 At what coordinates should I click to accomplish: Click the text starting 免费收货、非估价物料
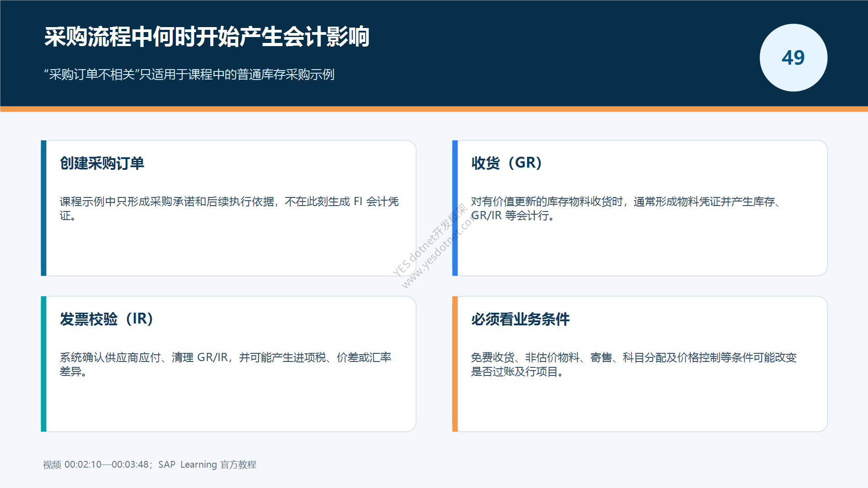click(x=634, y=364)
